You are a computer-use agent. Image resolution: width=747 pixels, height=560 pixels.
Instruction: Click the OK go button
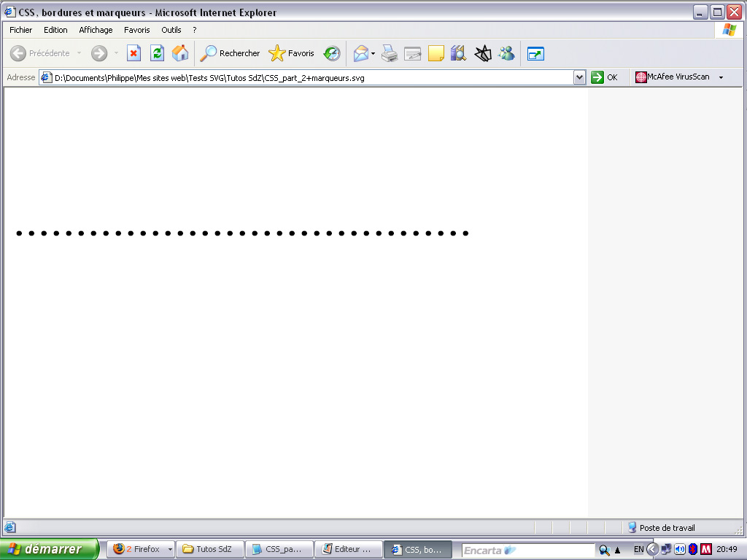point(604,77)
